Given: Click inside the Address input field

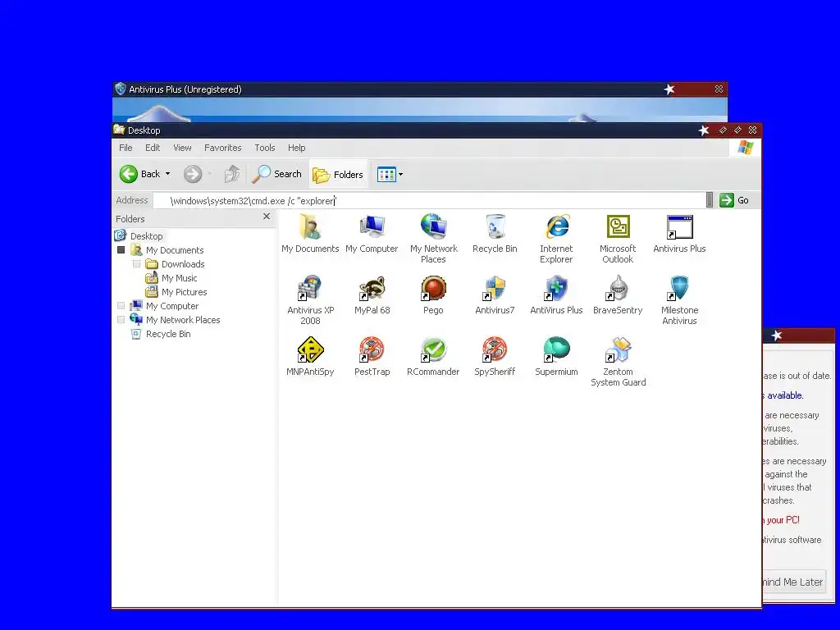Looking at the screenshot, I should coord(429,200).
